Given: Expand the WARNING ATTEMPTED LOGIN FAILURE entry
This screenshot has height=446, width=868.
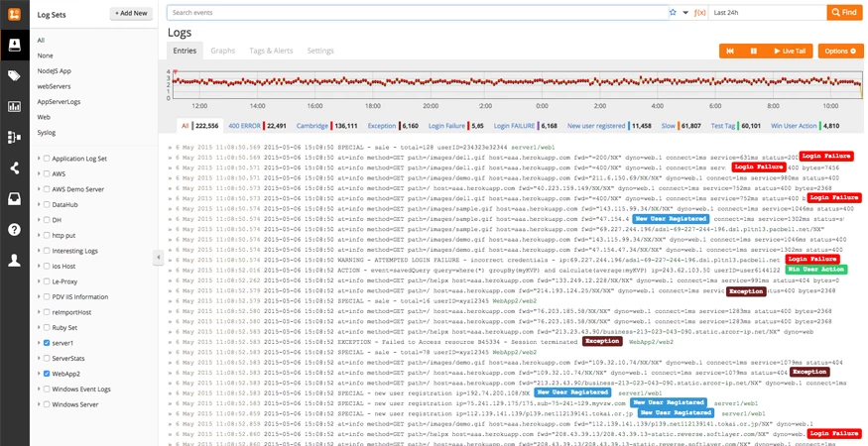Looking at the screenshot, I should pyautogui.click(x=171, y=260).
